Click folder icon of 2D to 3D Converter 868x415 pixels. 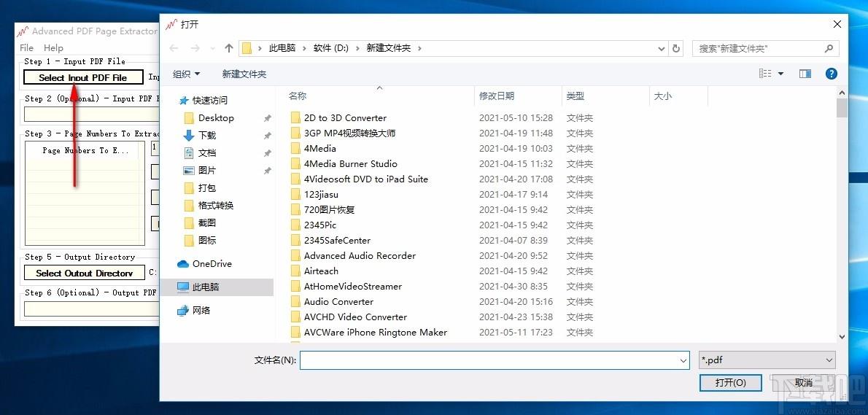(295, 118)
